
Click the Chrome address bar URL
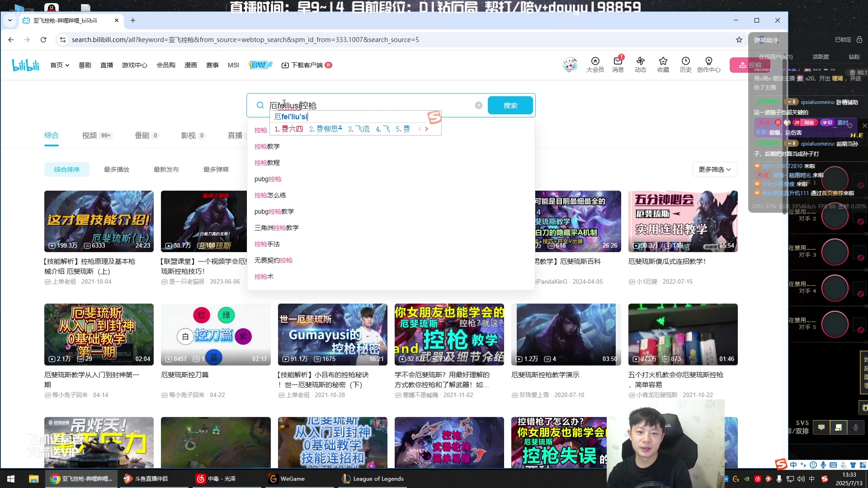point(245,40)
